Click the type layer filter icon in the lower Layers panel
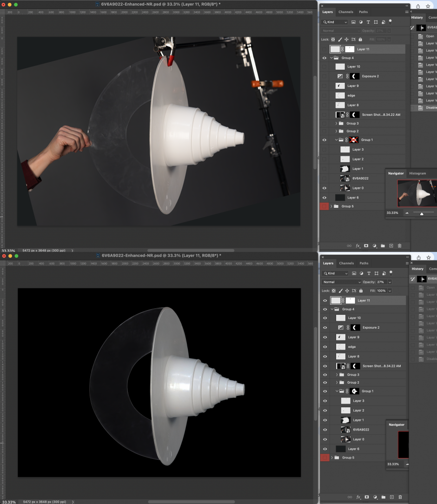 [369, 273]
